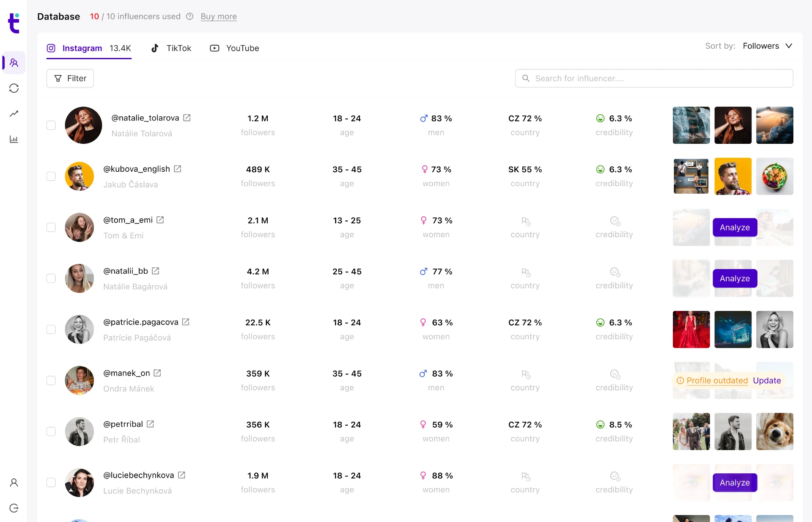Click the Buy more link
The width and height of the screenshot is (812, 522).
(x=219, y=16)
